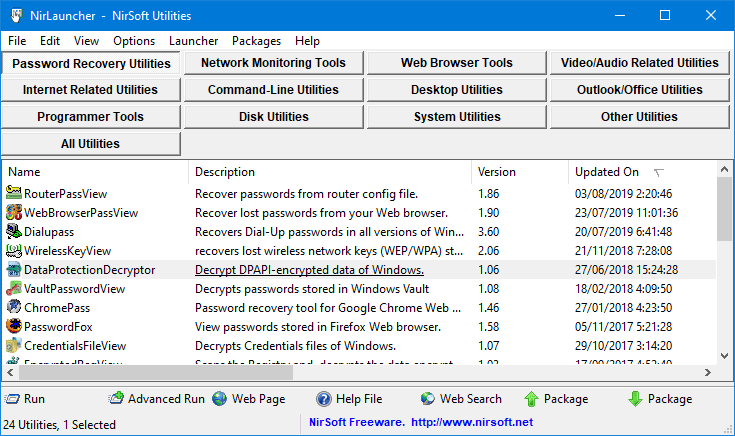The height and width of the screenshot is (436, 735).
Task: Click the NirLauncher title bar icon
Action: coord(16,15)
